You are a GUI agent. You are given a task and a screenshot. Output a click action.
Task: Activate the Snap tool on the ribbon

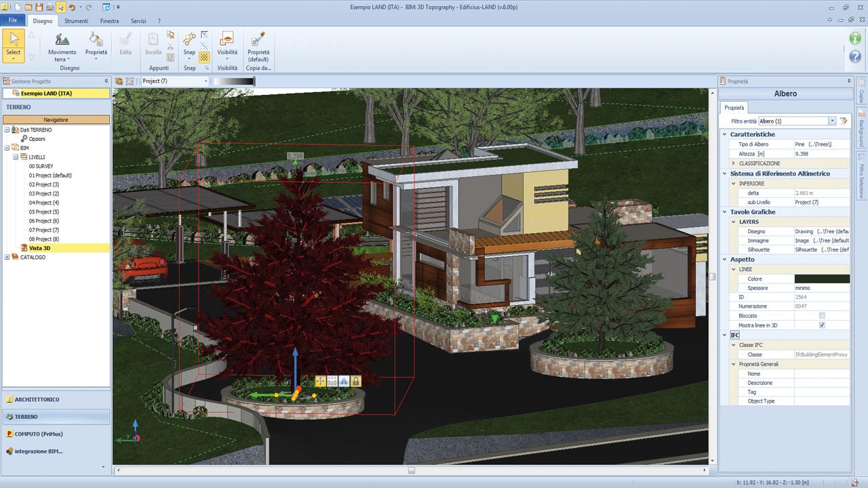(x=189, y=42)
